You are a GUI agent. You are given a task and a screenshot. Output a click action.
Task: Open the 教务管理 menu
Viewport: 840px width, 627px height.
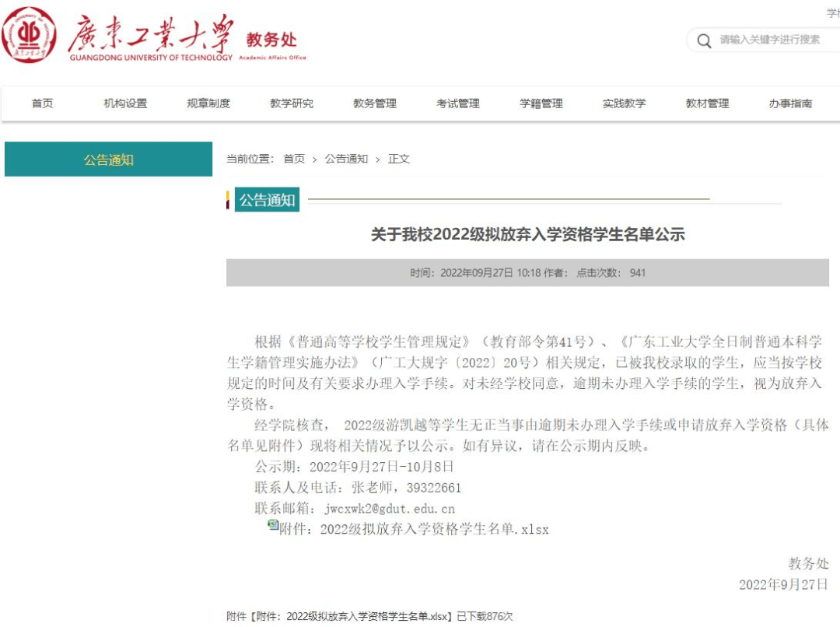(x=375, y=103)
